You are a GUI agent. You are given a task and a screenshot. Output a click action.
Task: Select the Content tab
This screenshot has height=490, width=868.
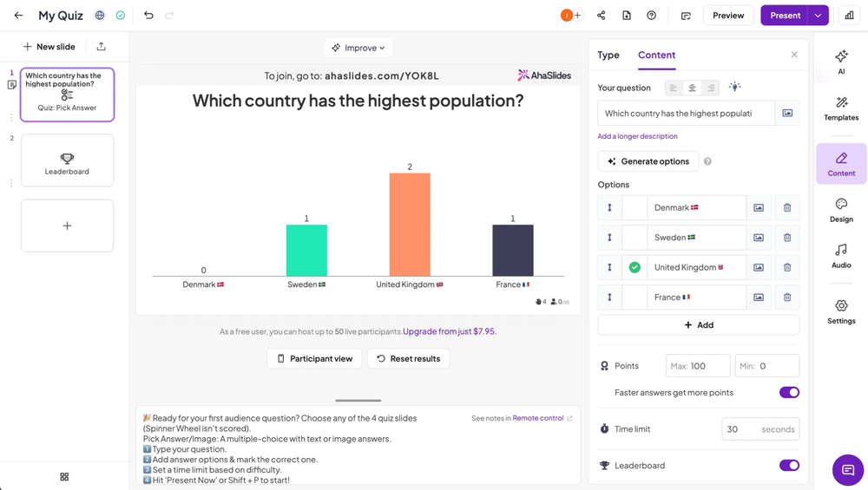tap(656, 55)
